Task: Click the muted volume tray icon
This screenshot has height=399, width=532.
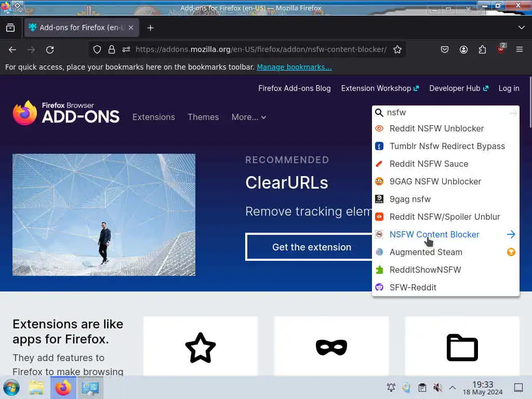Action: coord(437,388)
